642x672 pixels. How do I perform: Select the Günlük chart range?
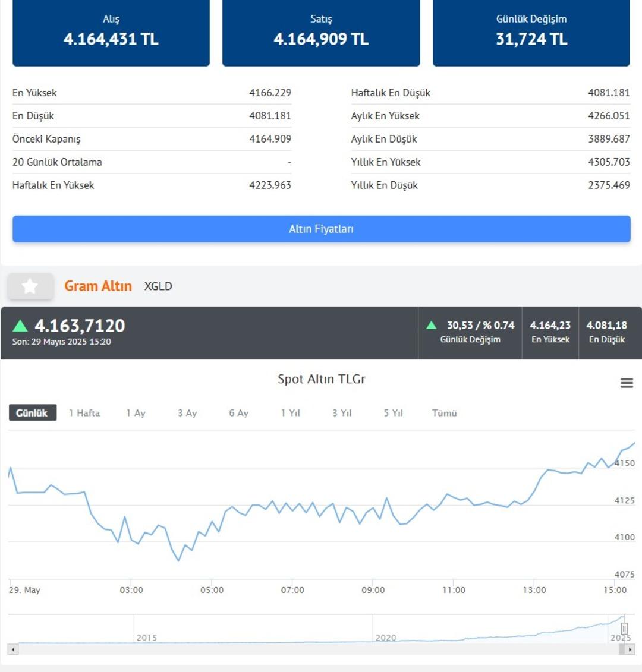pyautogui.click(x=33, y=413)
